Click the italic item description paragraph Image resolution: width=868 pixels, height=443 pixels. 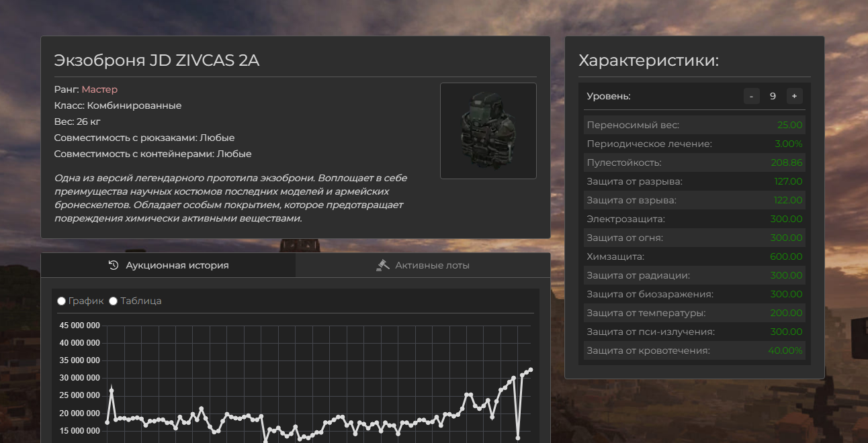click(x=230, y=198)
